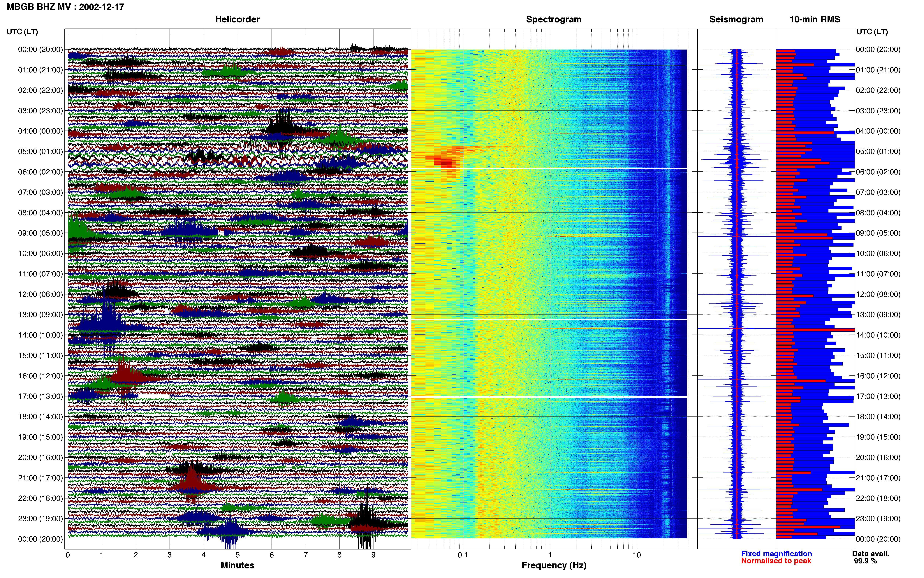Viewport: 924px width, 578px height.
Task: Click the plot title 'MBGB BHZ MV : 2002-12-17'
Action: click(65, 6)
